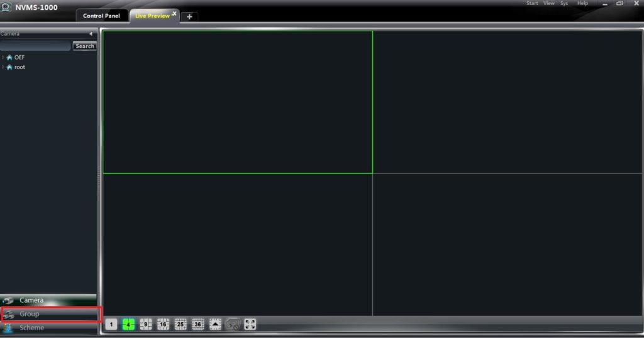Screen dimensions: 644x338
Task: Select the bottom-right preview window
Action: (508, 244)
